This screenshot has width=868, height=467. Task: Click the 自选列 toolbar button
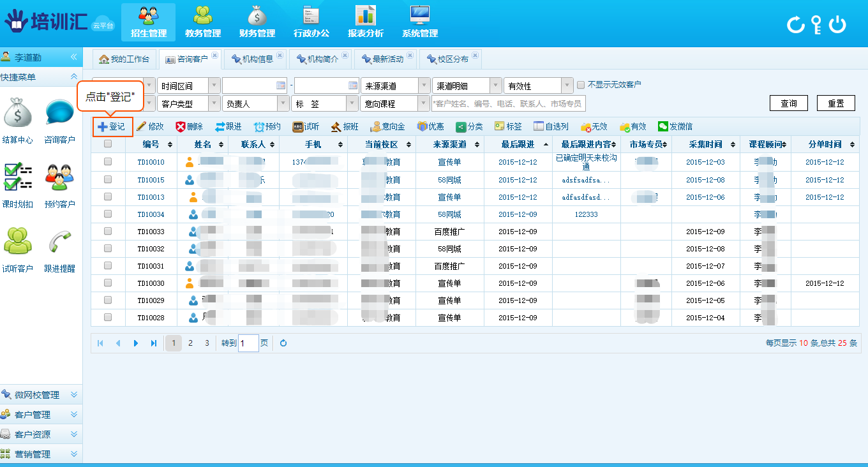551,127
